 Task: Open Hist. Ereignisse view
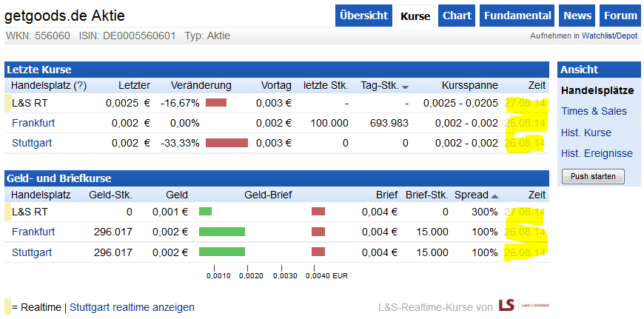point(597,153)
